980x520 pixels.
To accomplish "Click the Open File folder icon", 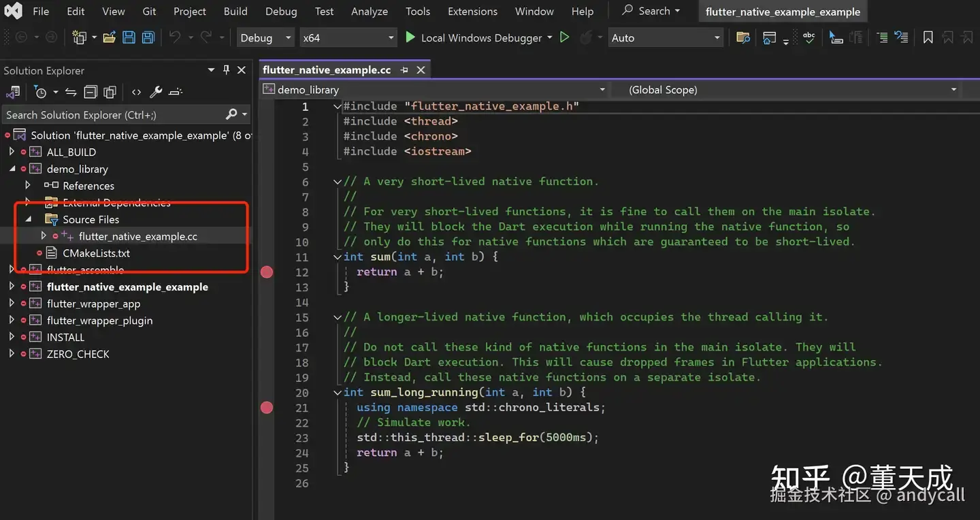I will tap(109, 38).
